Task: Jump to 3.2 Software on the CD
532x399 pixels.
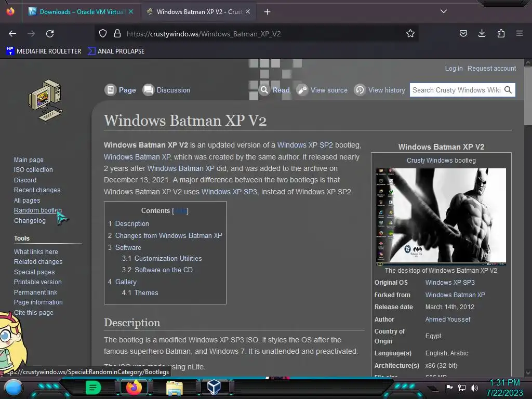Action: point(157,270)
